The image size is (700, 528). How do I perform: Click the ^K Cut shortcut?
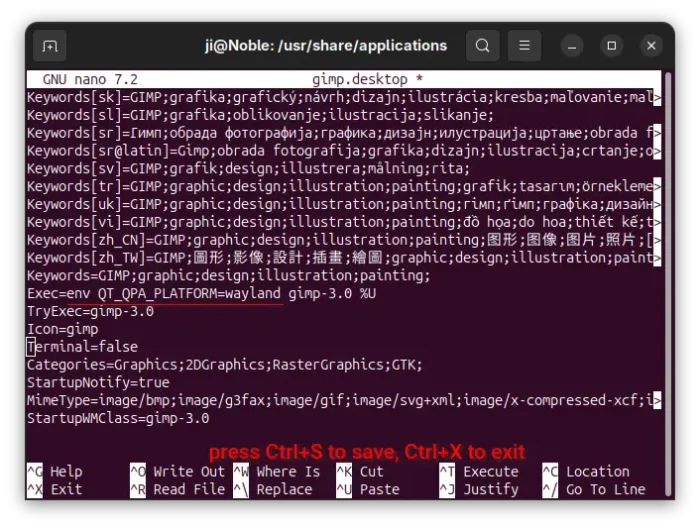(360, 471)
